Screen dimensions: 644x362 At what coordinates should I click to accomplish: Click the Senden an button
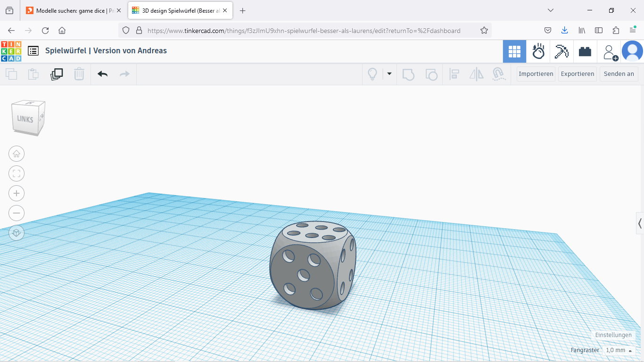tap(619, 74)
